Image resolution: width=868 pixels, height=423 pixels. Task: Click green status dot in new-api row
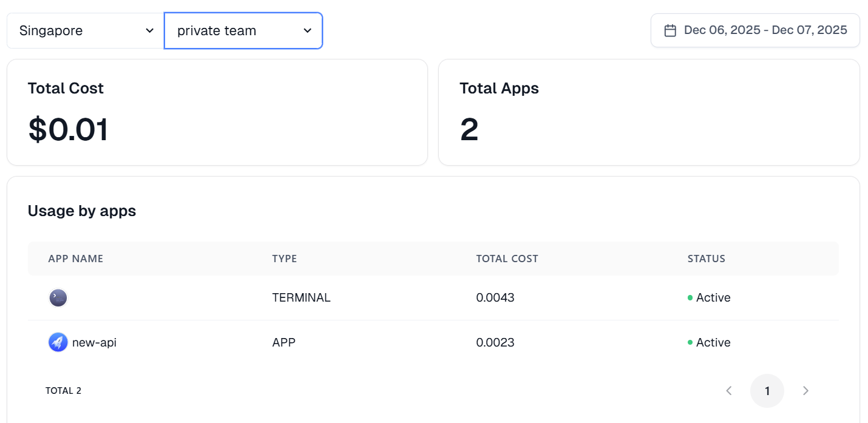click(690, 343)
